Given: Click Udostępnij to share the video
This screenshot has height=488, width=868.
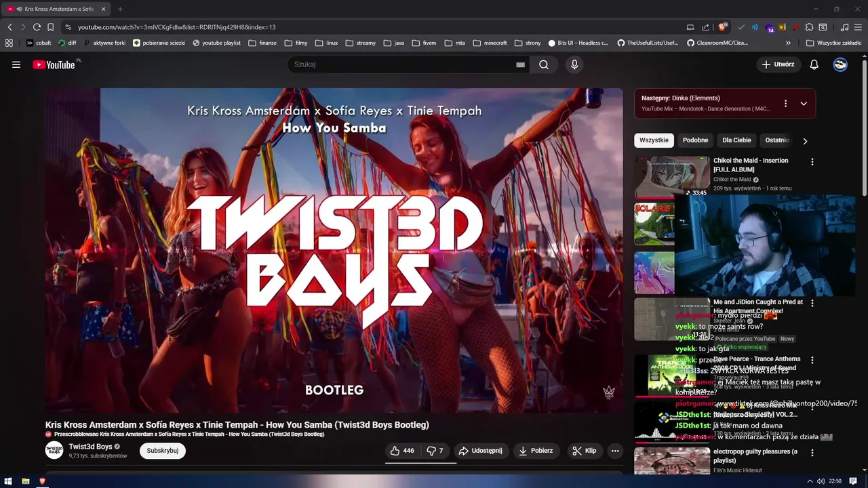Looking at the screenshot, I should 480,451.
